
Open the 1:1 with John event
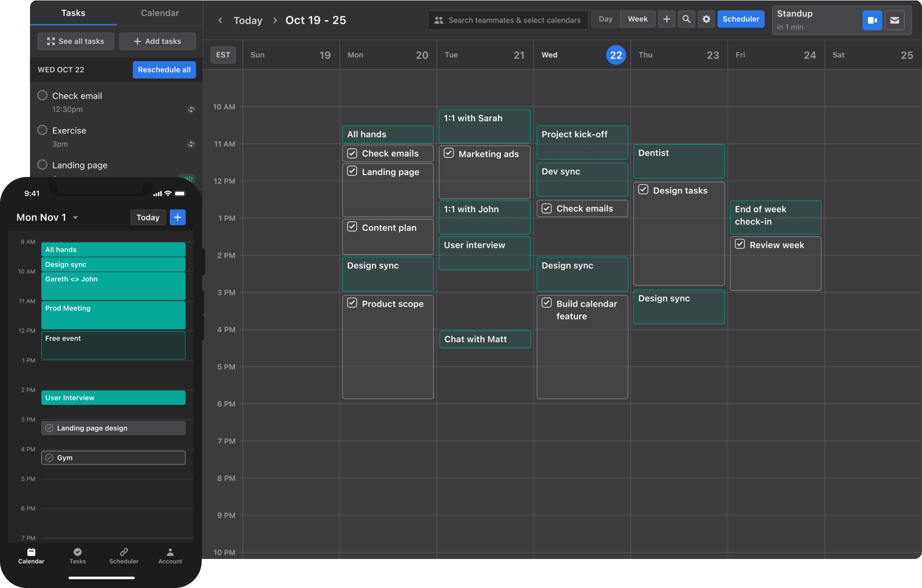point(484,217)
